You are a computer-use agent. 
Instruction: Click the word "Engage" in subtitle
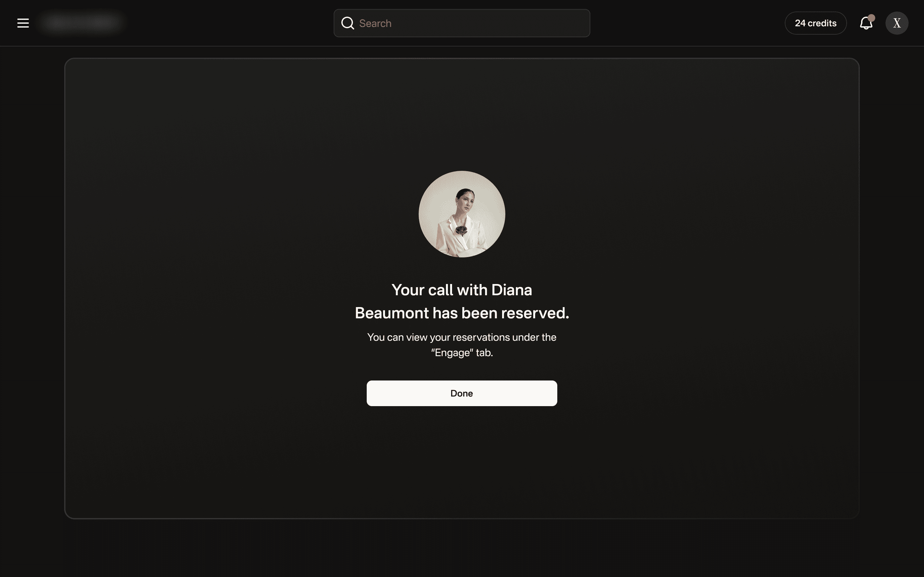pyautogui.click(x=452, y=353)
